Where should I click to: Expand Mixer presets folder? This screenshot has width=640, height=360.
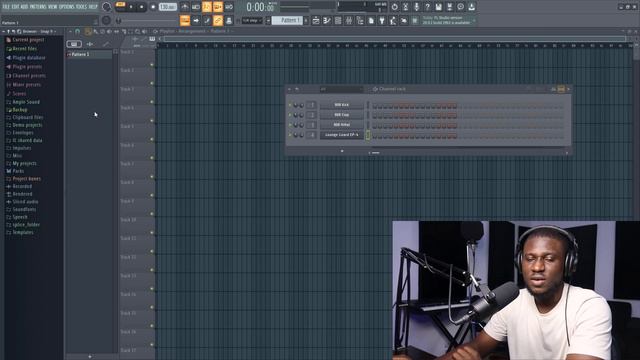[27, 84]
